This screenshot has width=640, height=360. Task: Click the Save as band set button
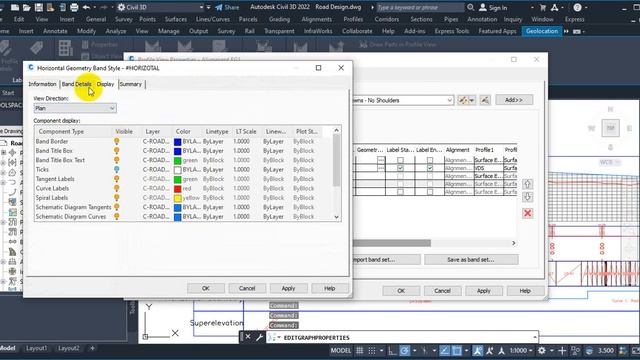(471, 260)
